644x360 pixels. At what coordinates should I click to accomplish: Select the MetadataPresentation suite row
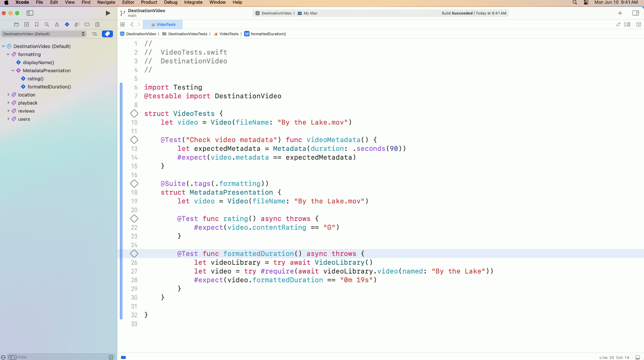pyautogui.click(x=47, y=71)
